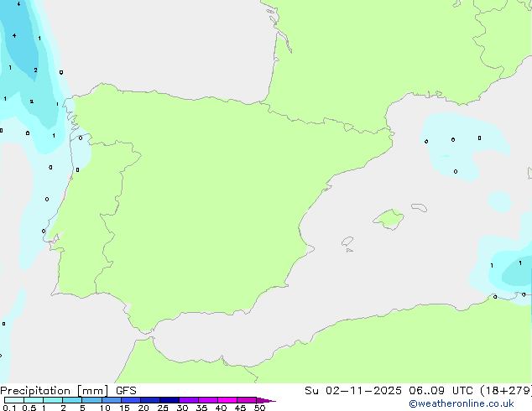Click the '25' legend scale label
The height and width of the screenshot is (411, 532).
coord(163,408)
